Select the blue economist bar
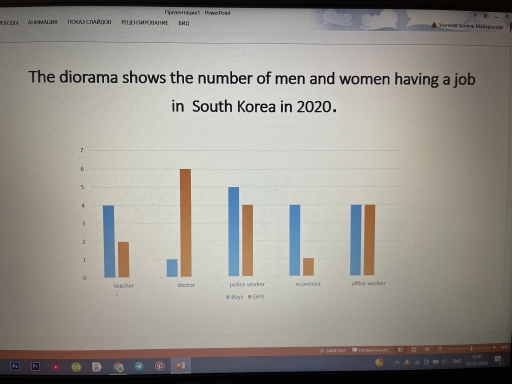 295,240
